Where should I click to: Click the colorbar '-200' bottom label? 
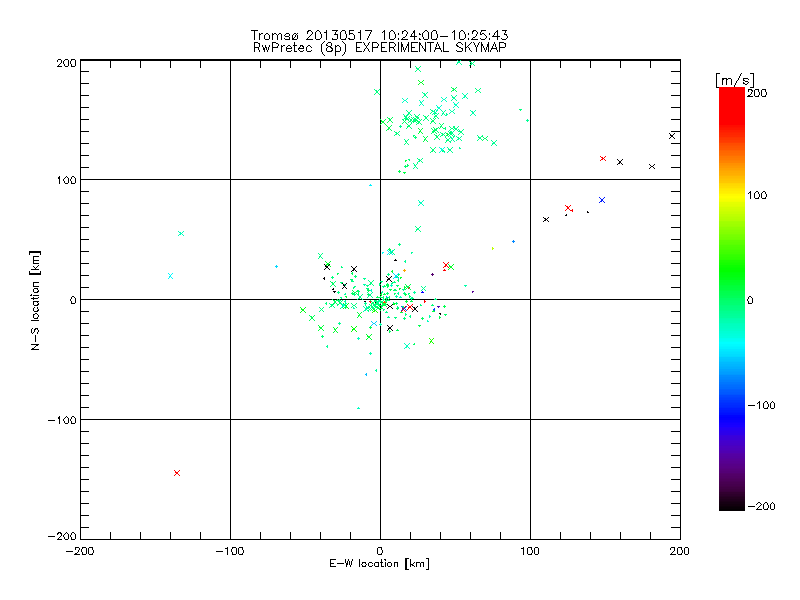762,506
